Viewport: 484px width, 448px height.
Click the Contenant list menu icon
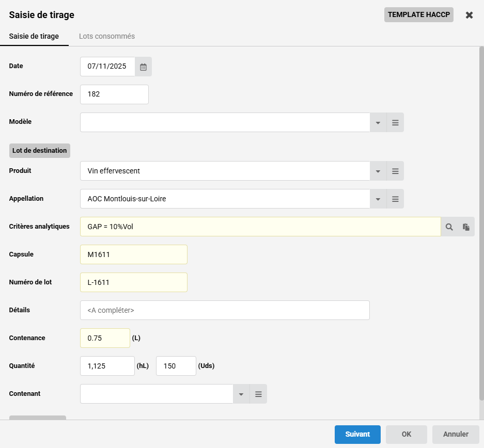coord(258,394)
